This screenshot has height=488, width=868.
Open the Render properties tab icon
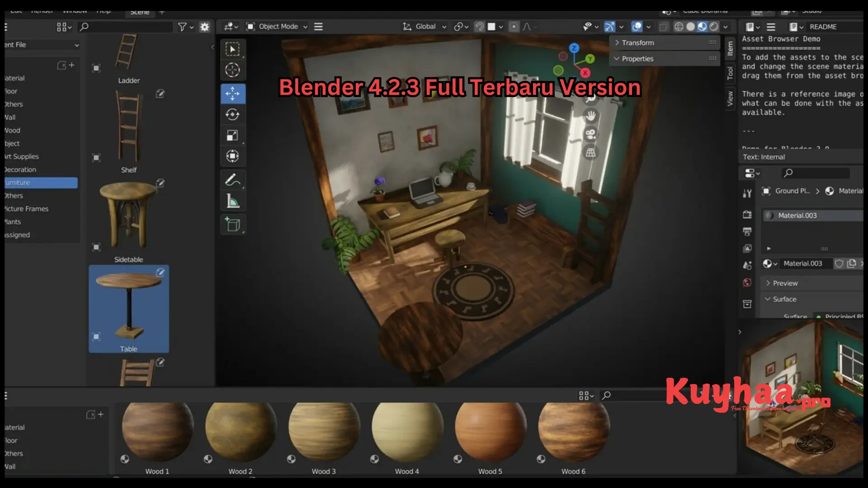point(747,215)
